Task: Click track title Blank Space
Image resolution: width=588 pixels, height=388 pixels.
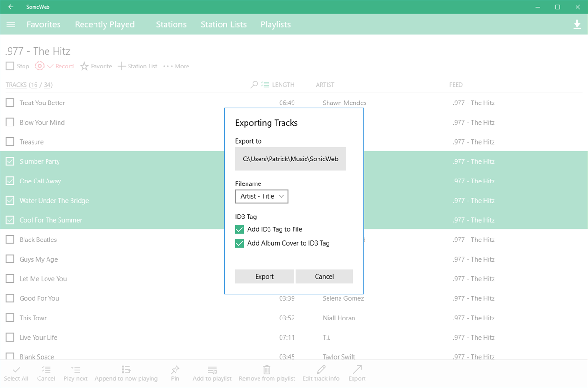Action: (37, 357)
